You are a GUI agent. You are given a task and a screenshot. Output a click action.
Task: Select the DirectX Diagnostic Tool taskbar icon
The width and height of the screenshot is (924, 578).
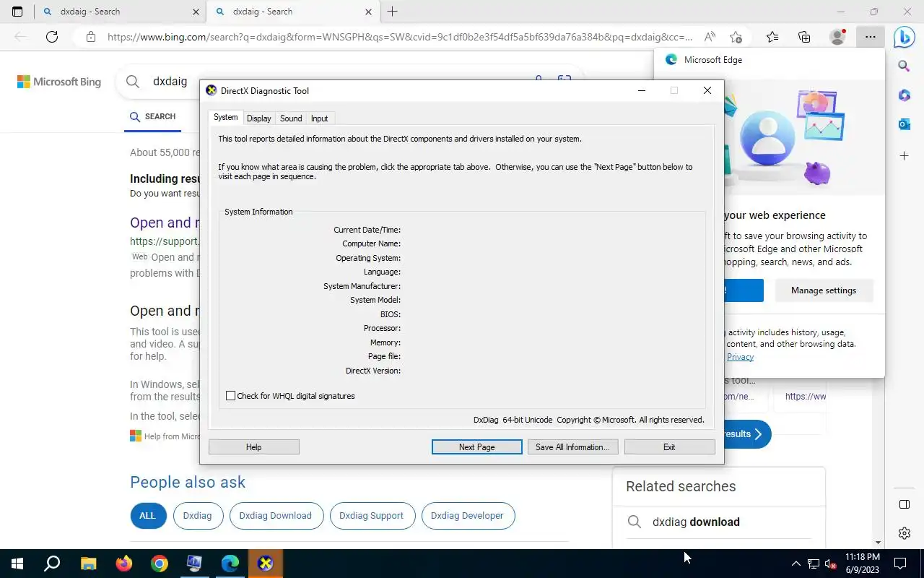pos(265,564)
